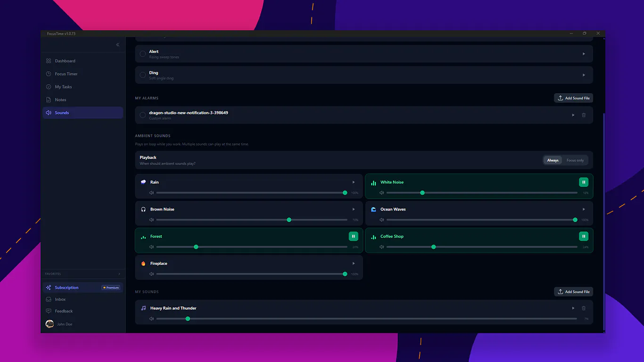The width and height of the screenshot is (644, 362).
Task: Click the Forest equalizer bars icon
Action: [x=143, y=237]
